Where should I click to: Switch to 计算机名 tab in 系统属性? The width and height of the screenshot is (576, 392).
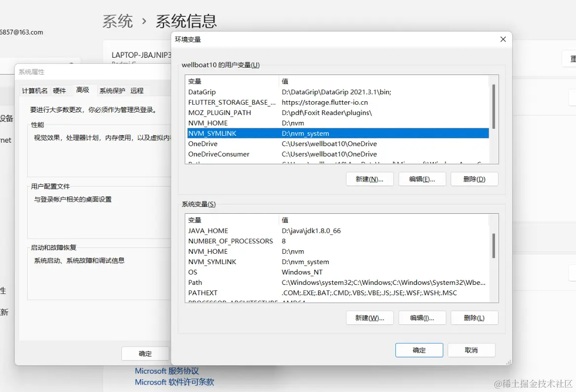pos(35,91)
